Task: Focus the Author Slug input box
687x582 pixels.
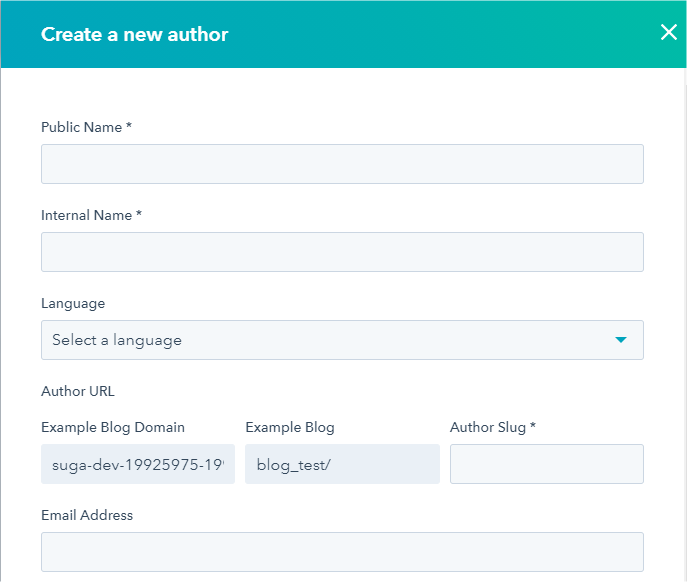Action: [x=546, y=464]
